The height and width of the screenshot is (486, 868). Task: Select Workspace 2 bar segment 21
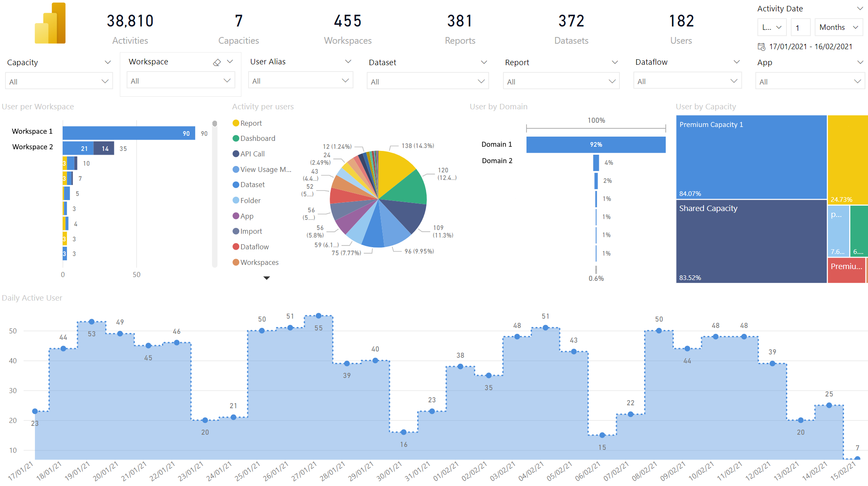point(78,148)
